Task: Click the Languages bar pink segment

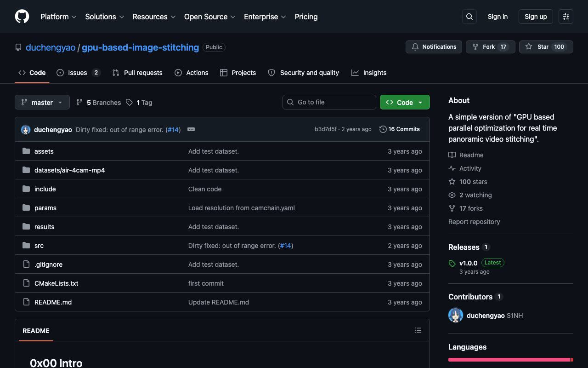Action: coord(509,360)
